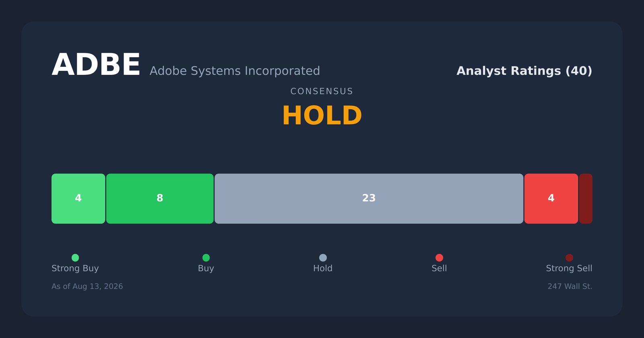Click the Strong Buy legend dot
The image size is (644, 338).
tap(75, 258)
